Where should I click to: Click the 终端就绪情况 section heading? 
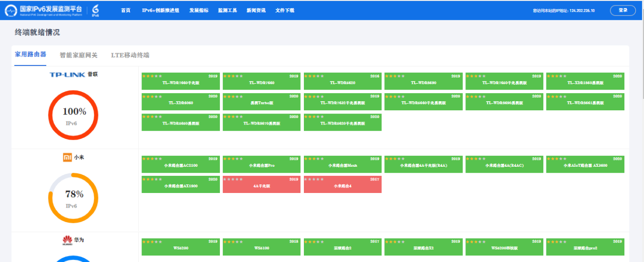click(37, 32)
